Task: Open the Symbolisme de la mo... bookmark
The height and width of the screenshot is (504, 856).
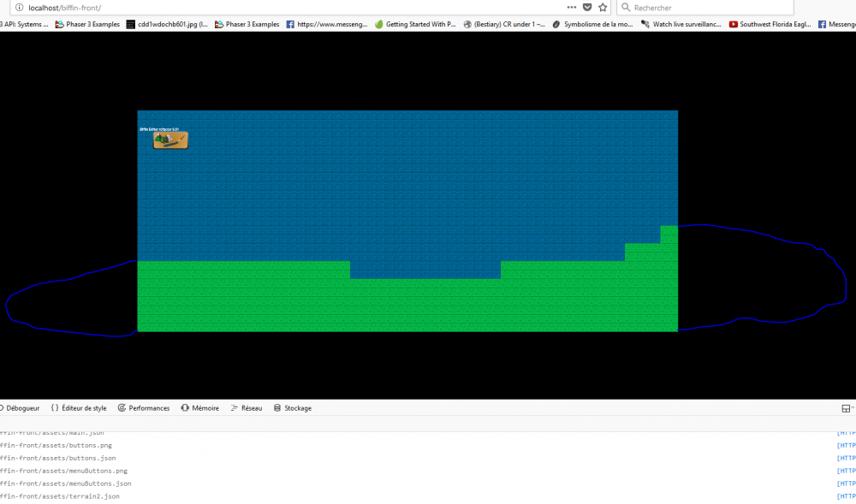Action: (x=593, y=25)
